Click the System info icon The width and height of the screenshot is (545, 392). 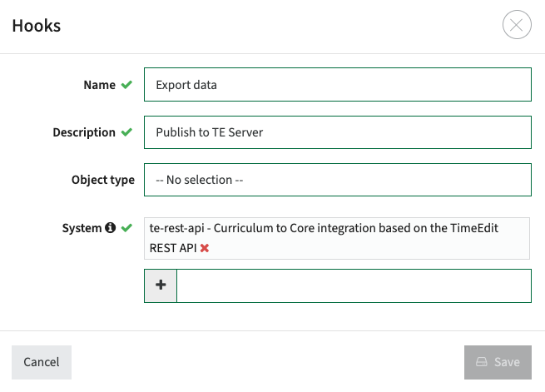click(x=110, y=227)
